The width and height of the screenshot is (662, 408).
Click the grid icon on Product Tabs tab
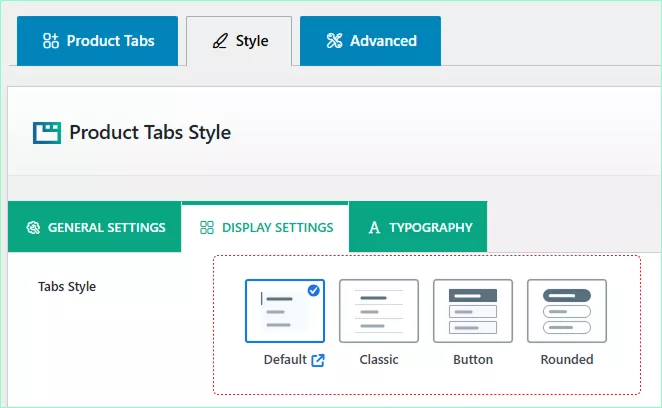point(51,41)
